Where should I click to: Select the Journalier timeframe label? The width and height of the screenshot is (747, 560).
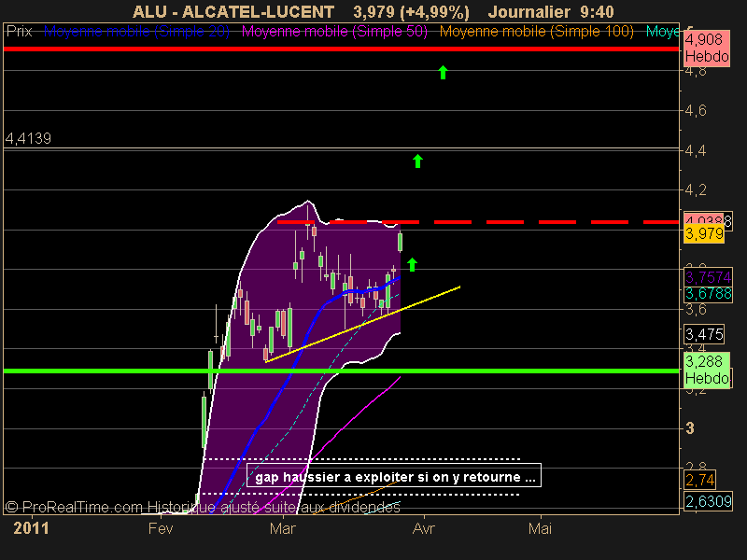coord(529,12)
